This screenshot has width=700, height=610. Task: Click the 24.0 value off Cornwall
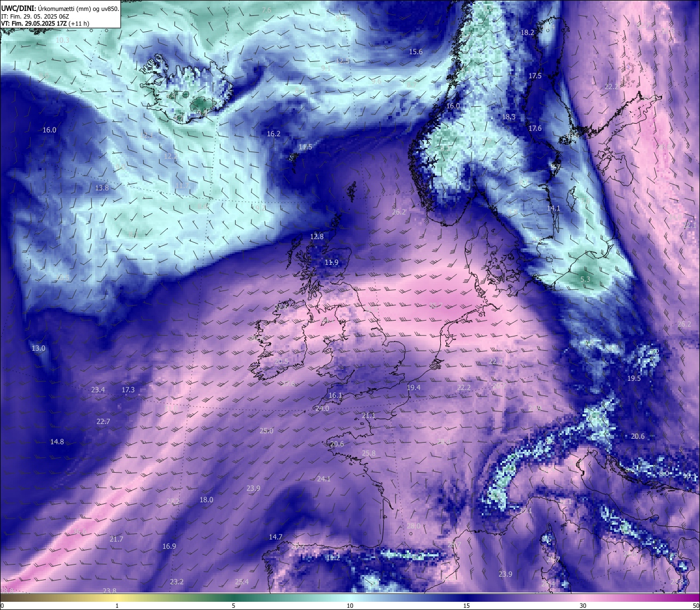[322, 408]
